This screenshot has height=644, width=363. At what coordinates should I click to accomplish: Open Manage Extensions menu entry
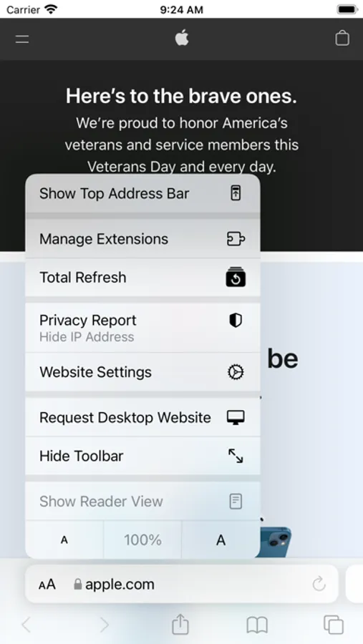point(142,238)
